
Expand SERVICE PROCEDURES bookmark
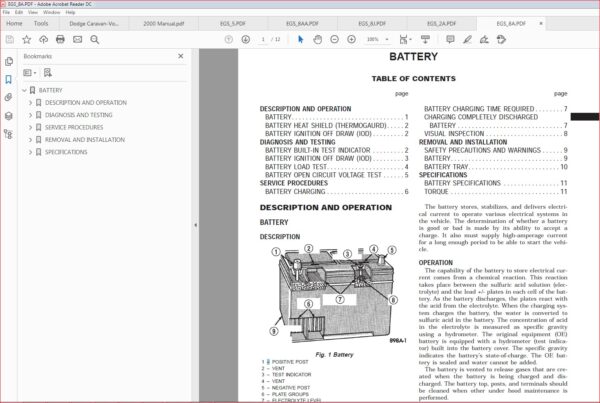(30, 127)
